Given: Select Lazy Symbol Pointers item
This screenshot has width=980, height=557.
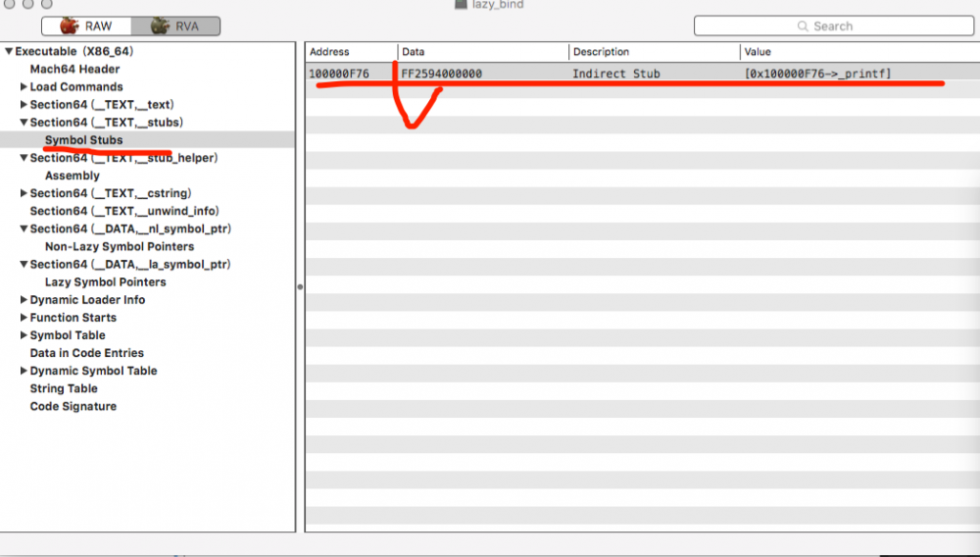Looking at the screenshot, I should coord(106,282).
